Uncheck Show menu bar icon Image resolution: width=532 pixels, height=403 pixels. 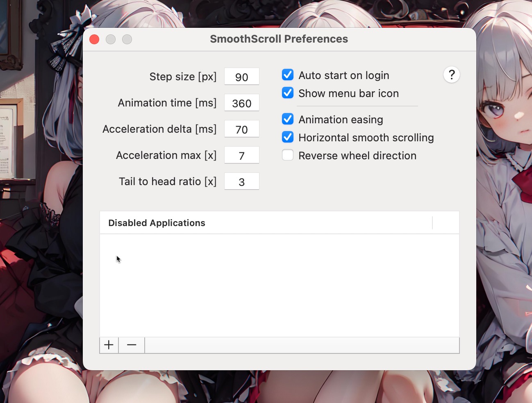[288, 93]
